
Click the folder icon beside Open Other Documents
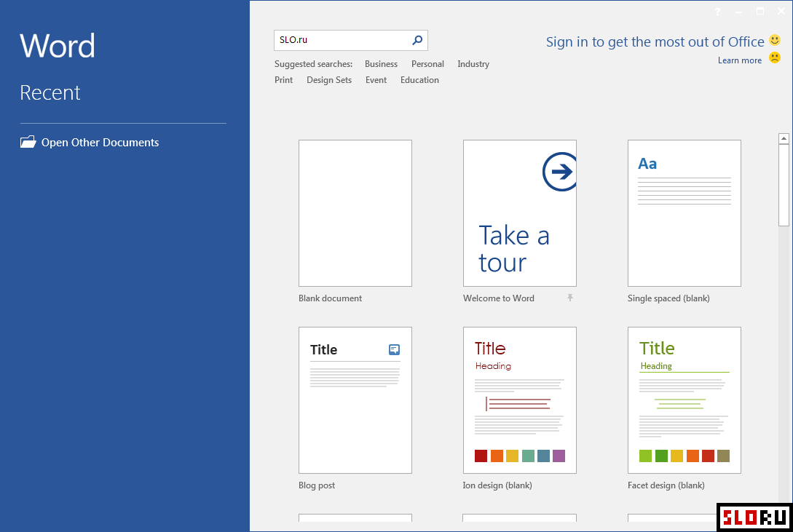coord(28,142)
